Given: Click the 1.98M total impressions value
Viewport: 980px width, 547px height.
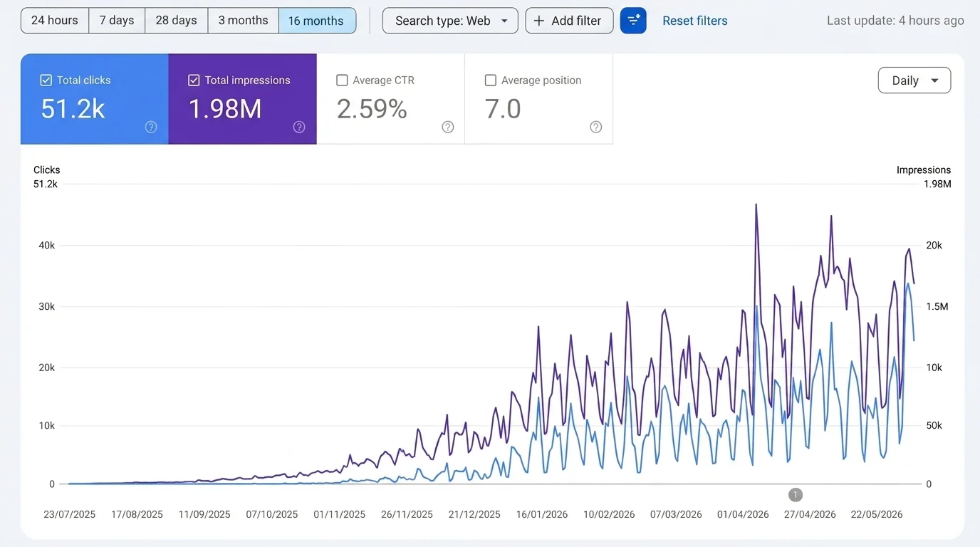Looking at the screenshot, I should tap(225, 109).
